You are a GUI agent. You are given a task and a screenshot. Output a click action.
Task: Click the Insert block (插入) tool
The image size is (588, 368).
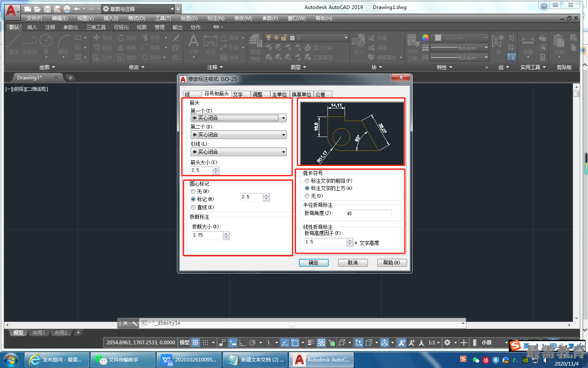(x=358, y=44)
